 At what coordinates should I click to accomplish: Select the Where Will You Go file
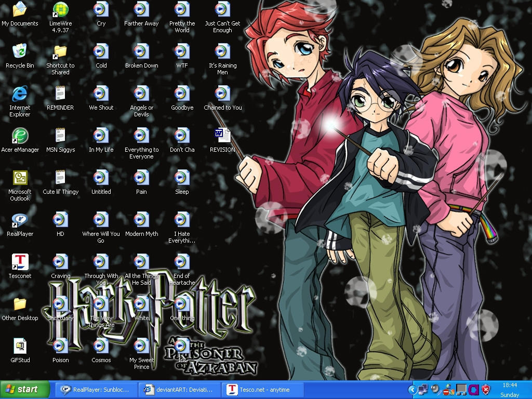coord(101,220)
